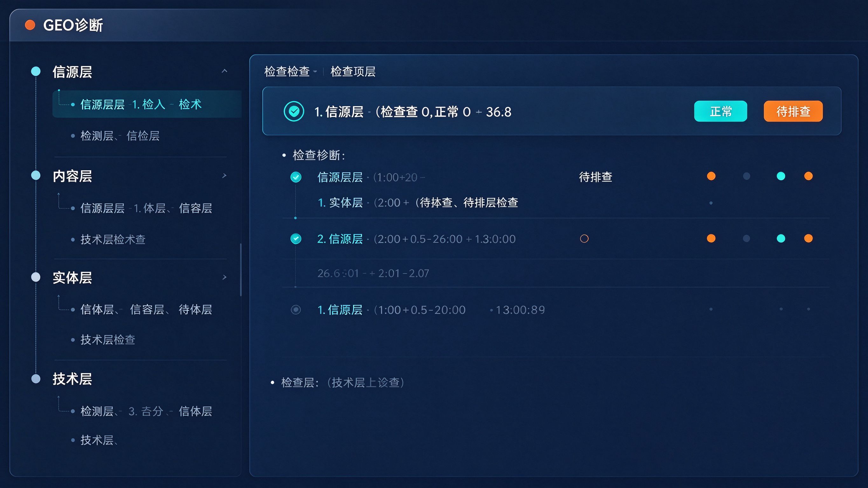Click the orange dot beside GEO诊断 title
Image resolution: width=868 pixels, height=488 pixels.
tap(30, 25)
